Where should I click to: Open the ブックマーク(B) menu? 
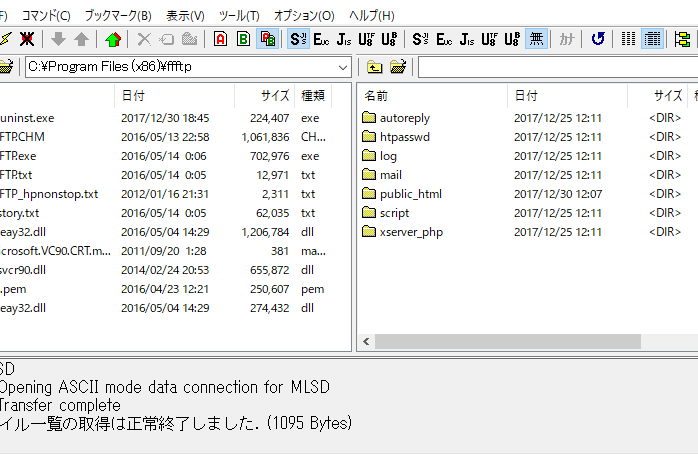click(x=118, y=15)
